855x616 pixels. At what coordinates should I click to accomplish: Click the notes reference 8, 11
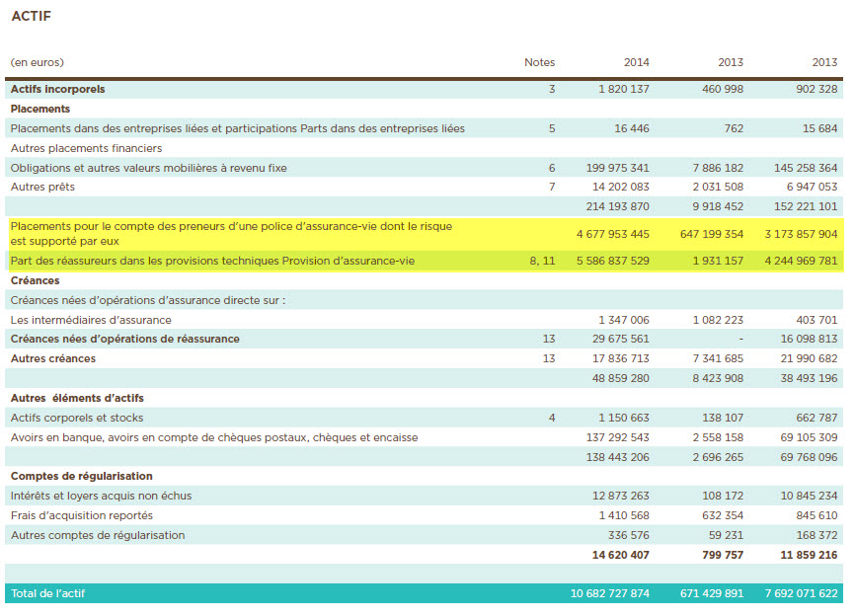point(542,262)
